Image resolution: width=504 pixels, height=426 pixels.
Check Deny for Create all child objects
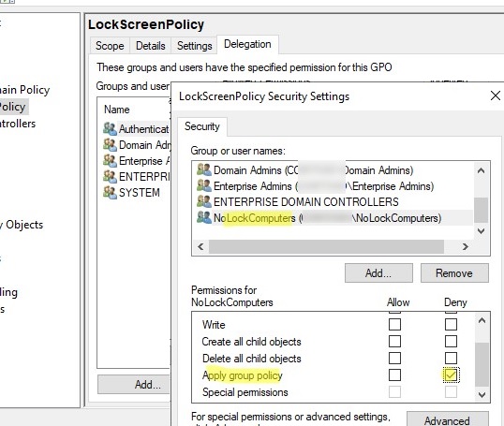(451, 341)
